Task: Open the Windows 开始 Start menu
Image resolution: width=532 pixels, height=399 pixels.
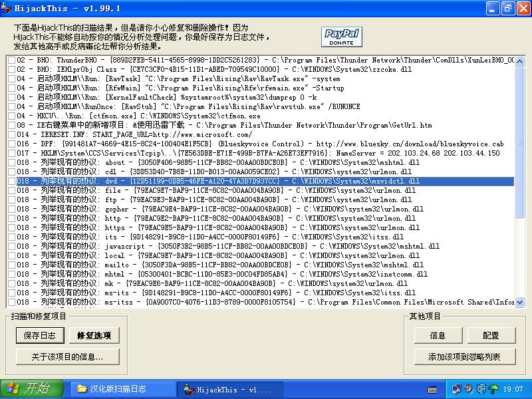Action: coord(32,389)
